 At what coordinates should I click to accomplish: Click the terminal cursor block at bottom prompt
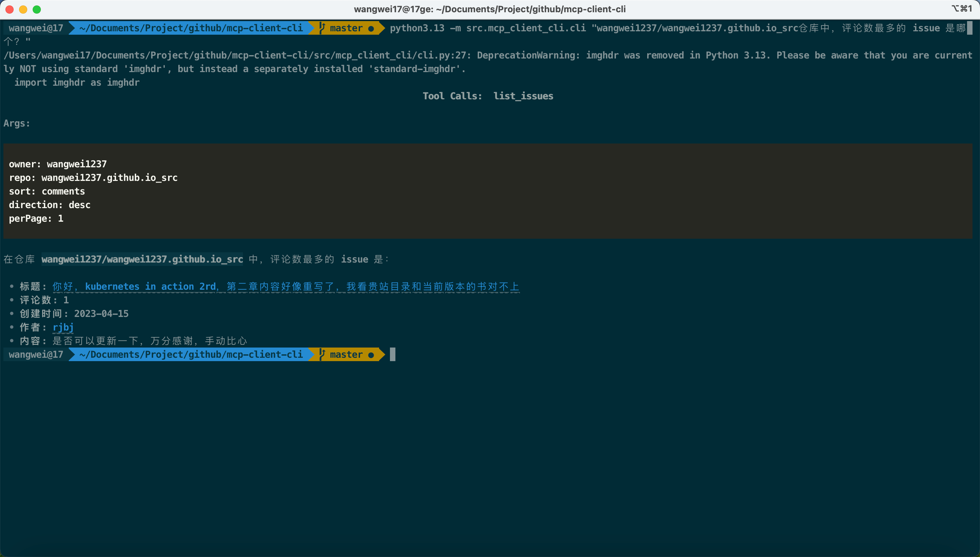(392, 355)
